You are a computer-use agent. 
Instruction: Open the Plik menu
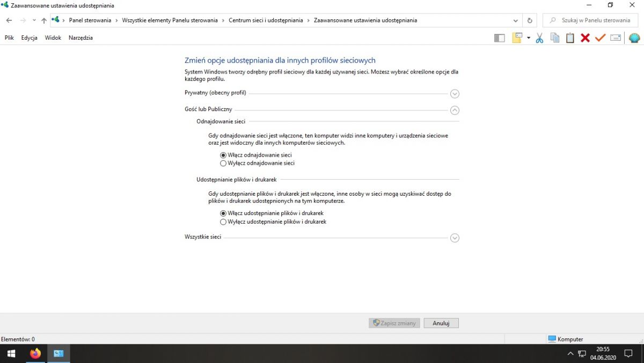(x=9, y=38)
